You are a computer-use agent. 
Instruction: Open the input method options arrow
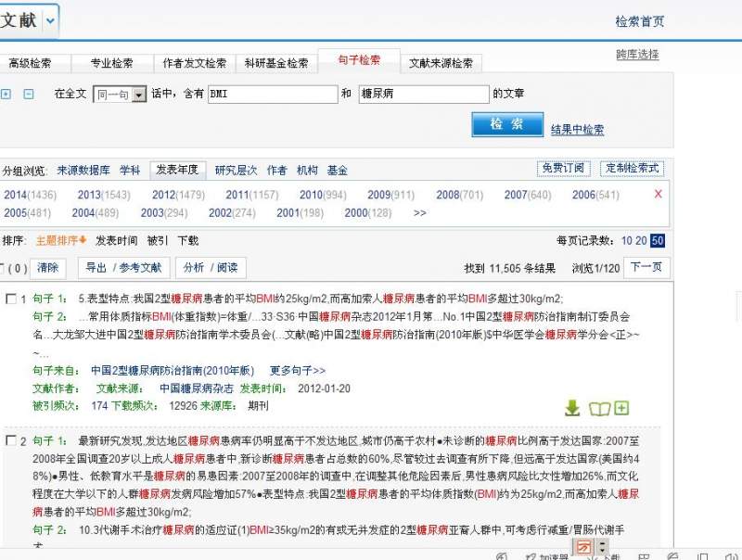point(601,547)
